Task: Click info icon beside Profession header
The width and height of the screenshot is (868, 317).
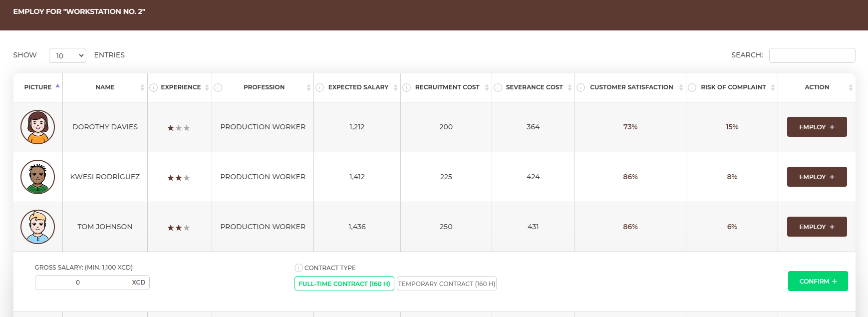Action: point(218,88)
